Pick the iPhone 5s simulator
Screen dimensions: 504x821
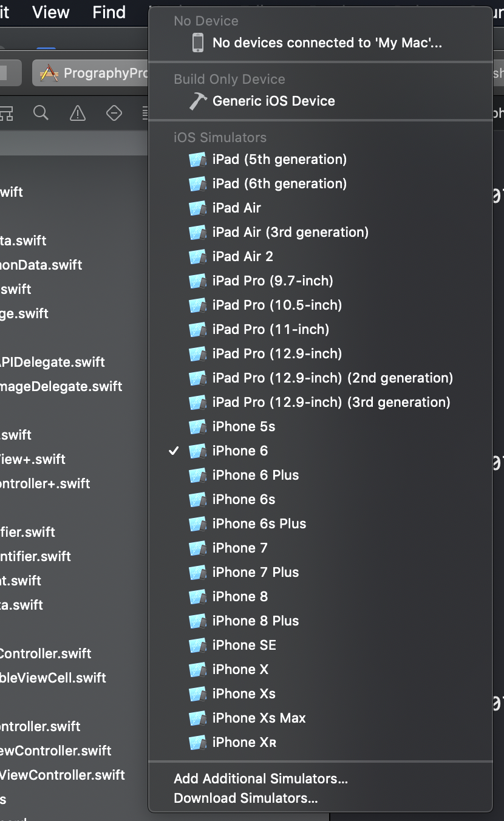tap(320, 426)
